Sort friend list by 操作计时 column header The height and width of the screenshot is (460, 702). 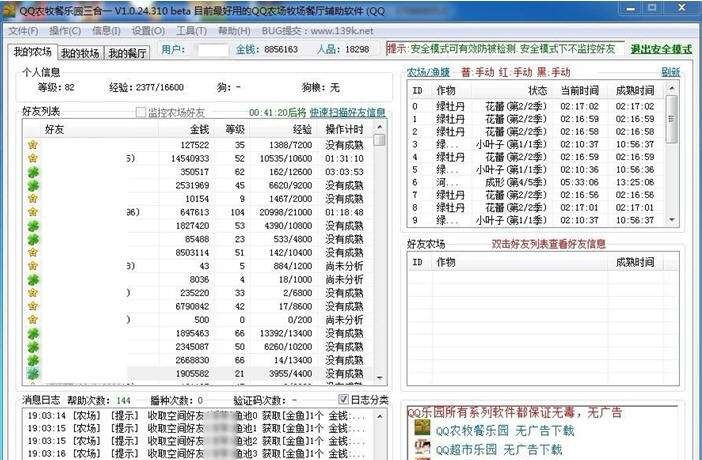pyautogui.click(x=344, y=129)
